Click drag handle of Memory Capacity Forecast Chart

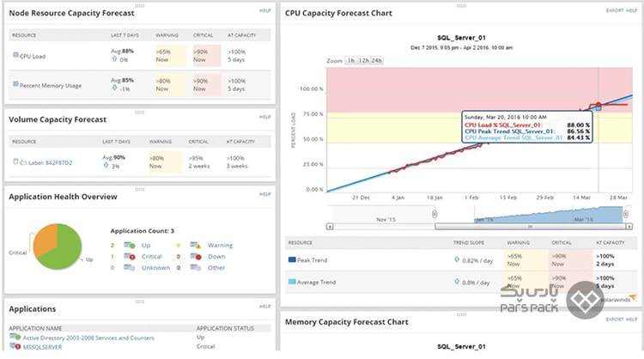tap(461, 314)
